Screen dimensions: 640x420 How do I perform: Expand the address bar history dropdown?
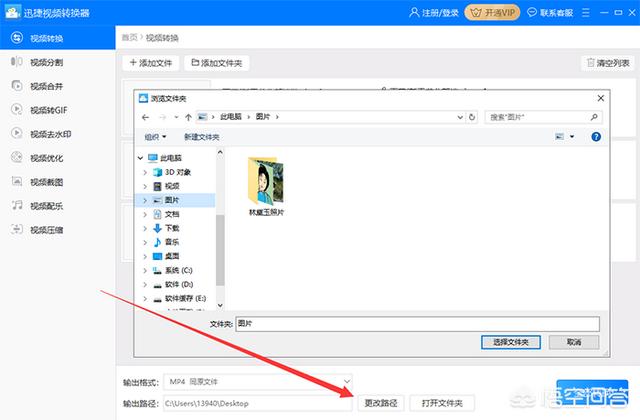click(460, 117)
